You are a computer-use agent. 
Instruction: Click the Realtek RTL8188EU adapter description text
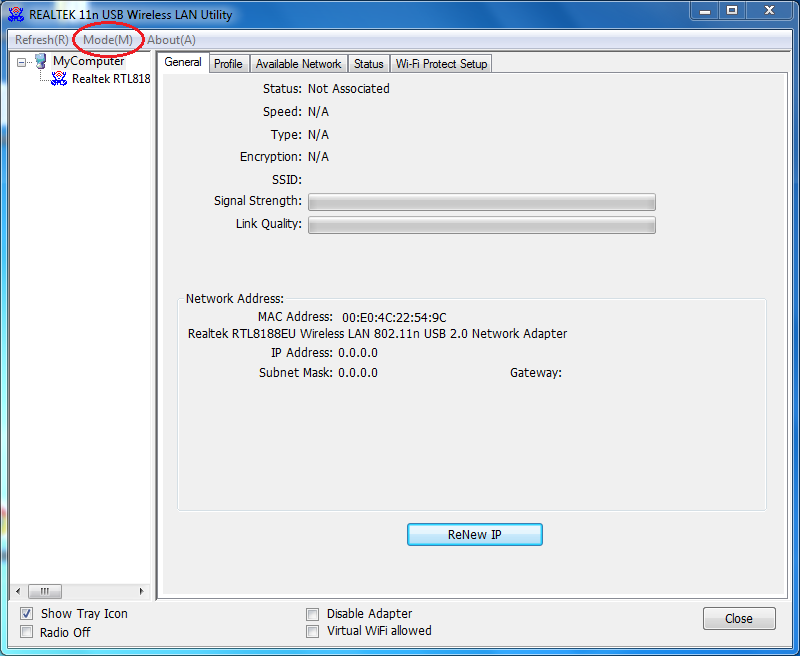coord(378,334)
